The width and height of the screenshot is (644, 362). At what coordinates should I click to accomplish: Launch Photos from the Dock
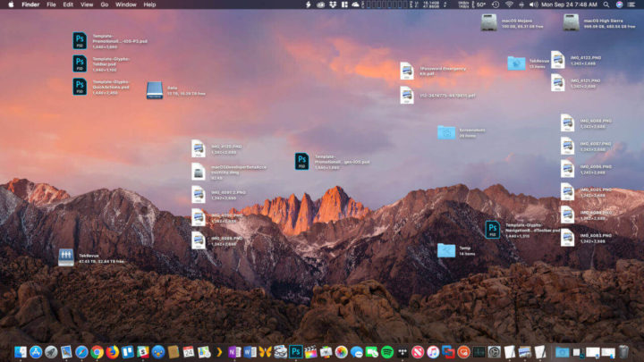(x=342, y=352)
